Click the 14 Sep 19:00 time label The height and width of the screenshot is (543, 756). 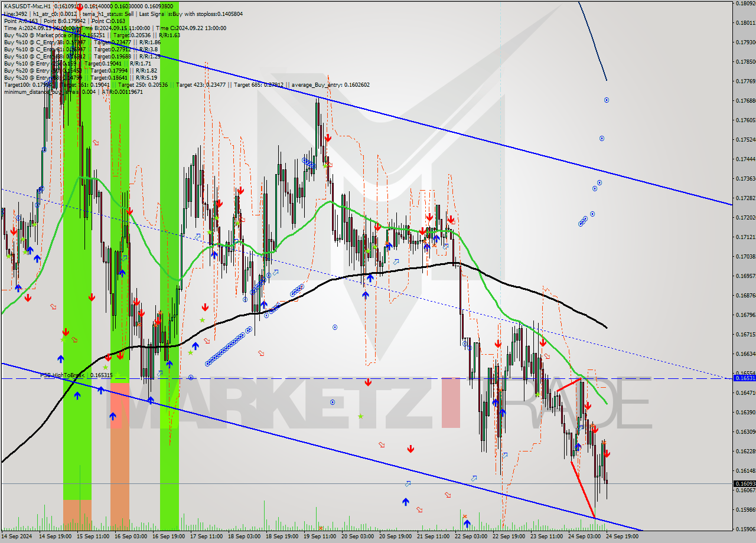pos(56,537)
